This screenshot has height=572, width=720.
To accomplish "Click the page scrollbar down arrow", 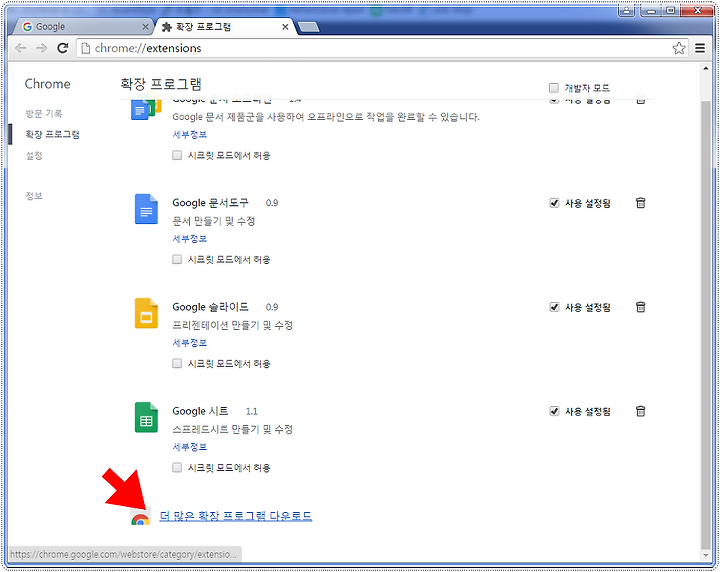I will click(705, 555).
